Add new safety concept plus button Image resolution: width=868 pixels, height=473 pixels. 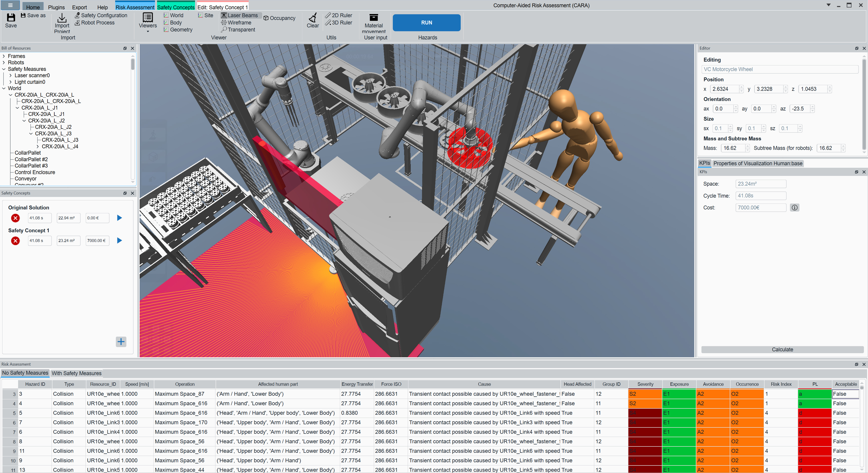pyautogui.click(x=121, y=342)
